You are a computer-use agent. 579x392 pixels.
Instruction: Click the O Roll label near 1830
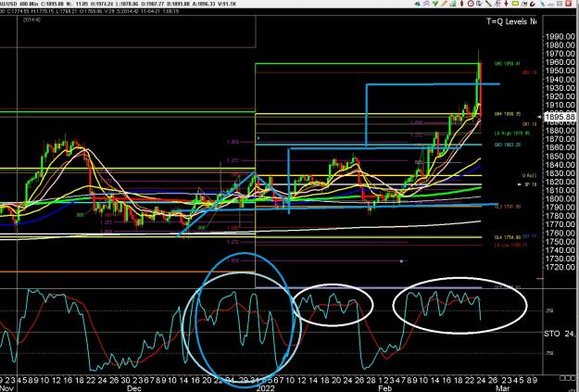tap(529, 175)
